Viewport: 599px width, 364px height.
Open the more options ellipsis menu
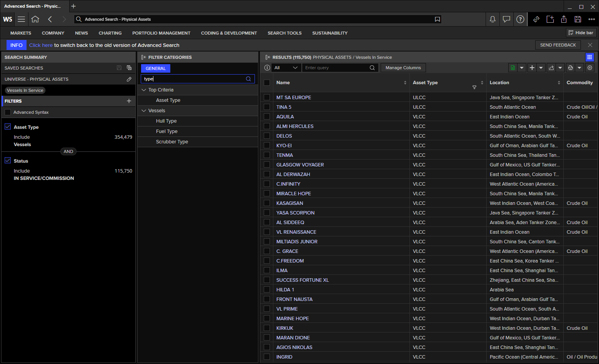click(592, 19)
